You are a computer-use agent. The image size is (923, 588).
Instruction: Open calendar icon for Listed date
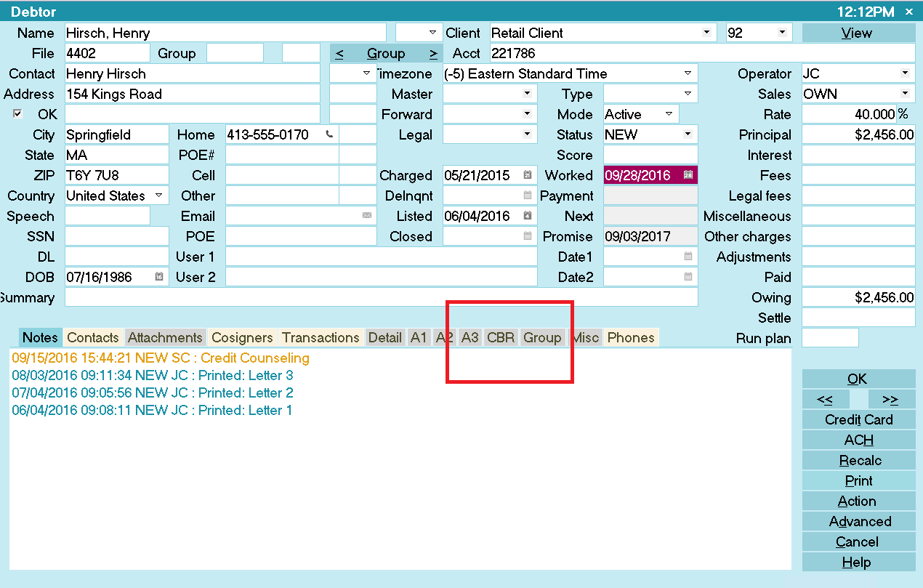[x=528, y=216]
